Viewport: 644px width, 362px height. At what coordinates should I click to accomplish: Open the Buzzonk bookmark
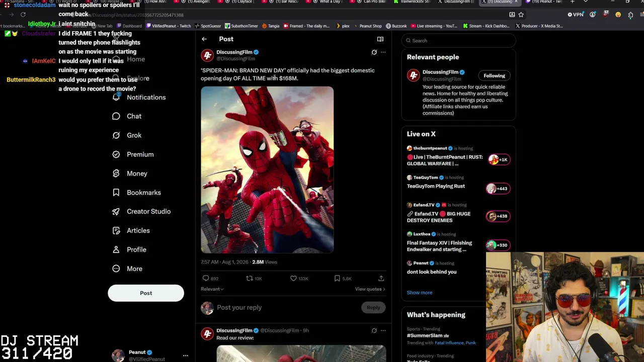(396, 26)
